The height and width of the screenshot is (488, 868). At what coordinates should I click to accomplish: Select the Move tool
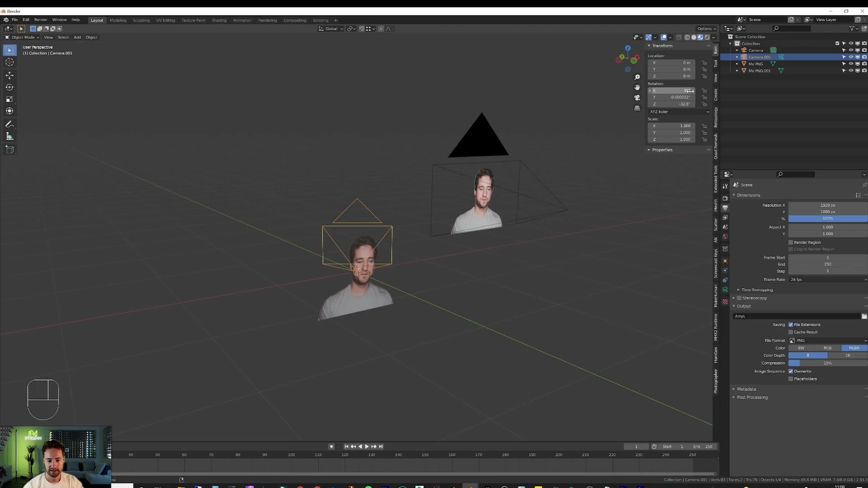[x=9, y=75]
